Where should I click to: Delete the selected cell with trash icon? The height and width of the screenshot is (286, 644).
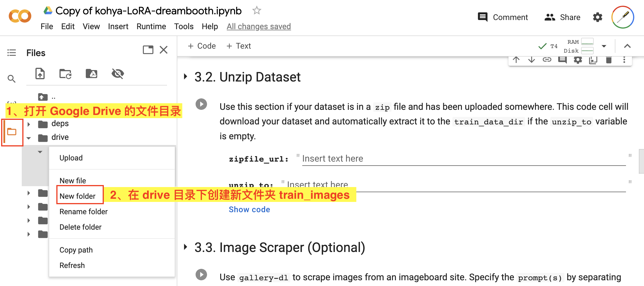tap(609, 60)
